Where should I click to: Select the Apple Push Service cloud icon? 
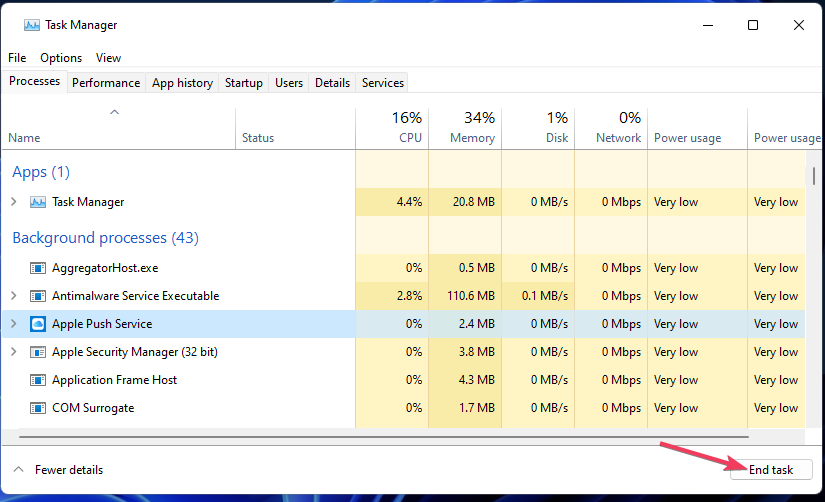(37, 324)
